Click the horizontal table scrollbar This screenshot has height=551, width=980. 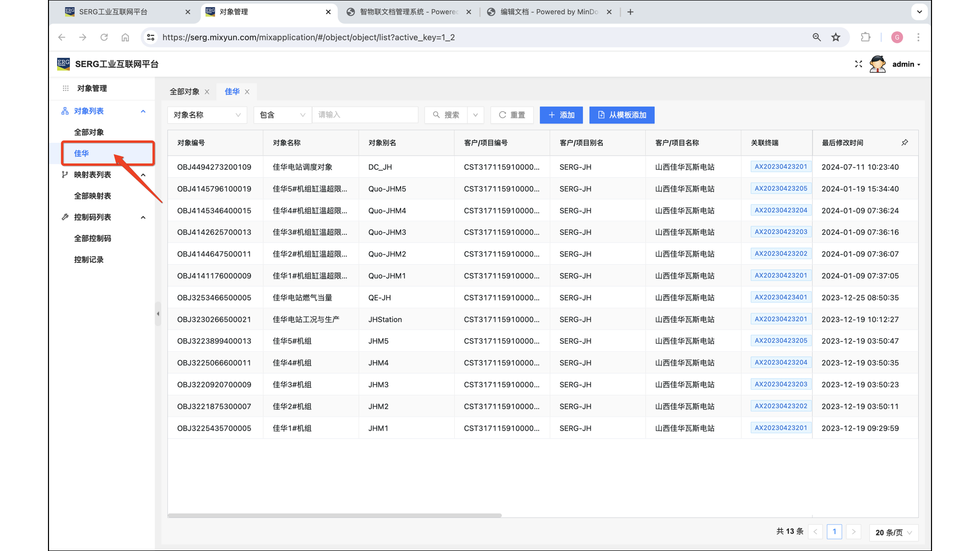click(x=334, y=515)
